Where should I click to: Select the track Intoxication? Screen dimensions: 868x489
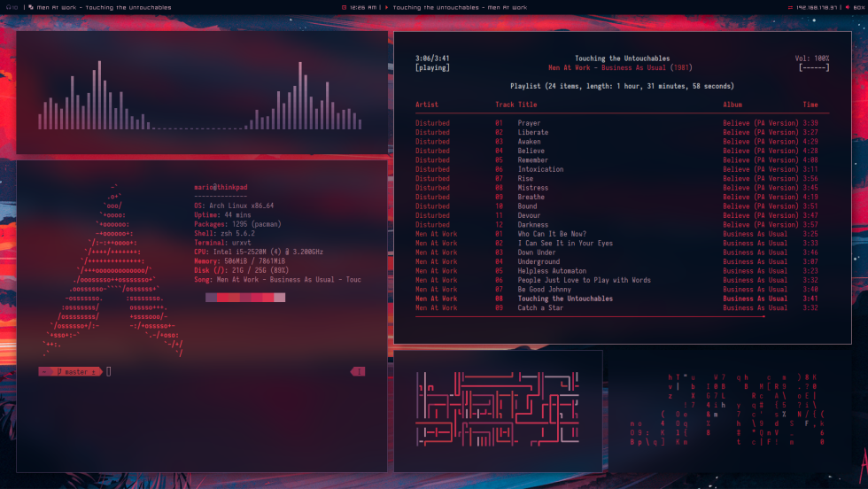coord(616,169)
